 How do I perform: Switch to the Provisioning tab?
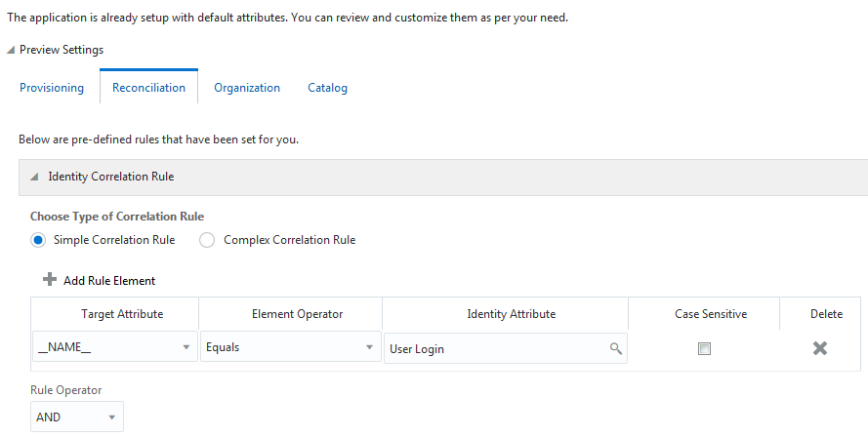point(52,88)
